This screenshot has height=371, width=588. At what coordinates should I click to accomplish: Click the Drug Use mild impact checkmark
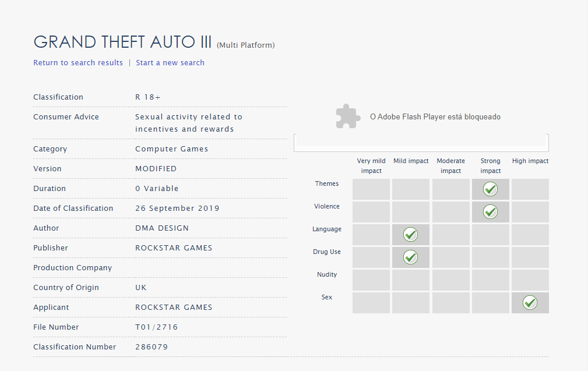point(411,257)
